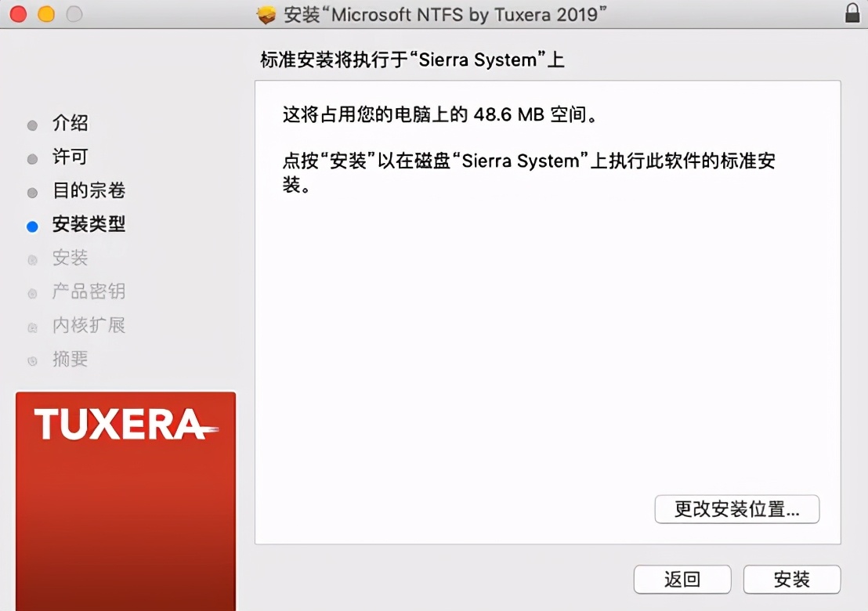Screen dimensions: 868x611
Task: Click the paragraph starting with 点按“安装”
Action: [x=529, y=172]
